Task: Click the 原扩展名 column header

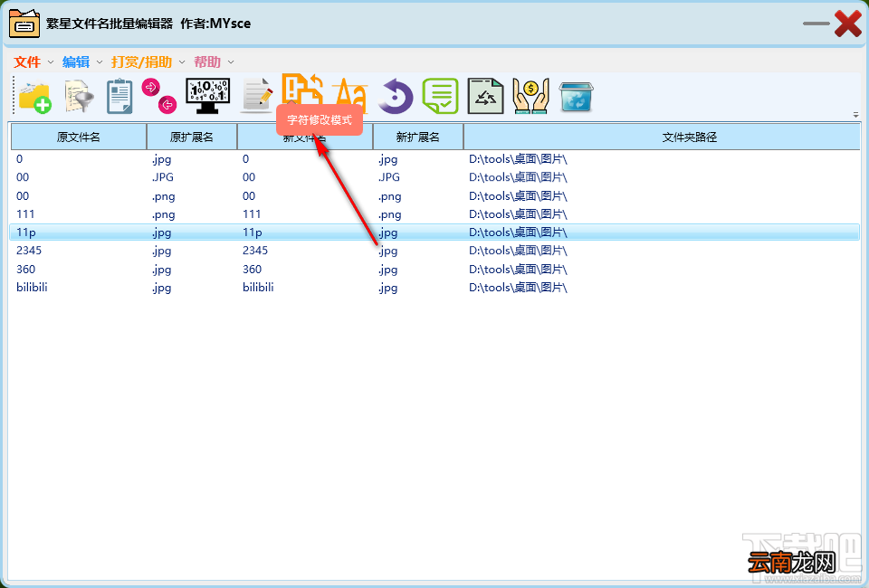Action: pyautogui.click(x=192, y=137)
